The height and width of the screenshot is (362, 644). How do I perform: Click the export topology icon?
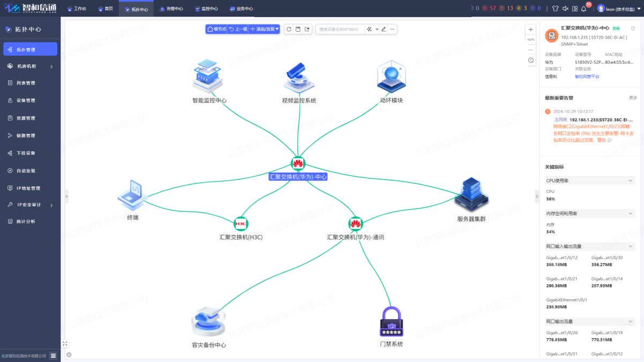click(307, 29)
